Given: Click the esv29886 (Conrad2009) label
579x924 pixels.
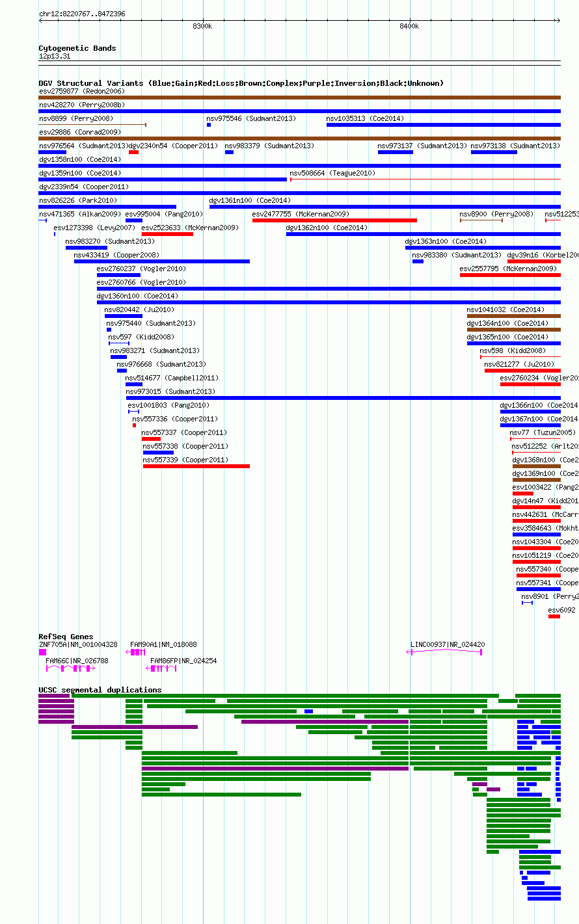Looking at the screenshot, I should (x=80, y=132).
